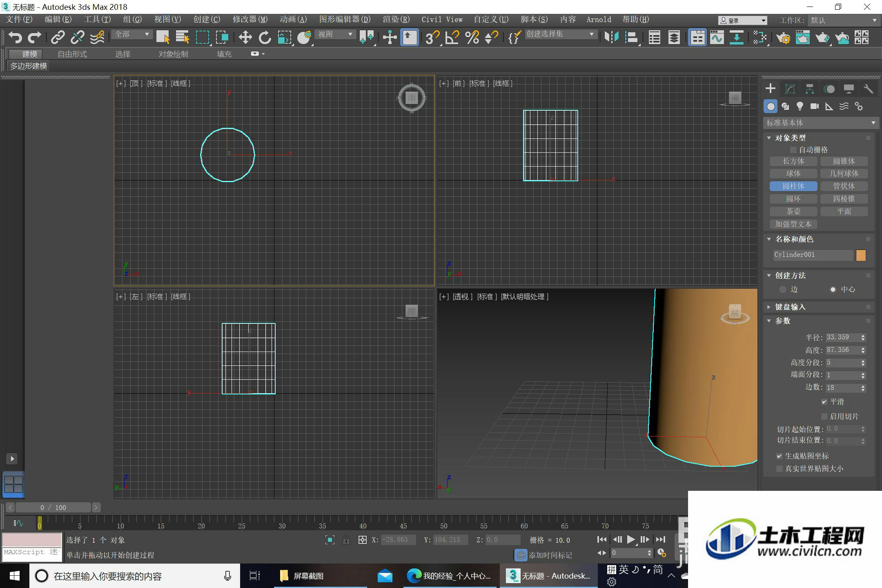Image resolution: width=882 pixels, height=588 pixels.
Task: Switch to Shapes creation category
Action: (x=785, y=107)
